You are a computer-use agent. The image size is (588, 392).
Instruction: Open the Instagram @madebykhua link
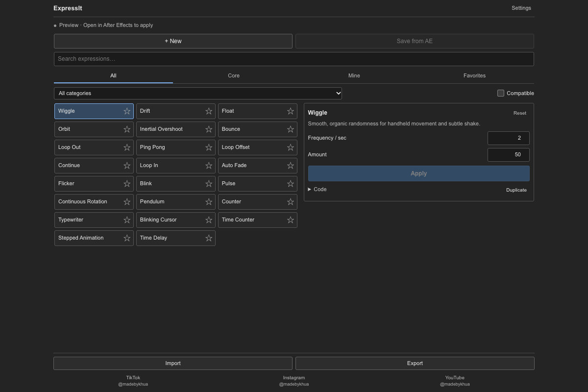point(294,381)
